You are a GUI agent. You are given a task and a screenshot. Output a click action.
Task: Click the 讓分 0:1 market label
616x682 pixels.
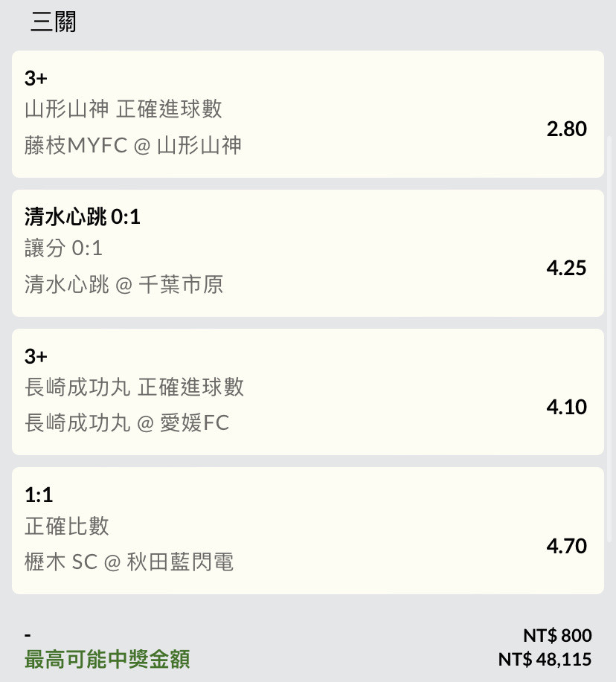63,248
